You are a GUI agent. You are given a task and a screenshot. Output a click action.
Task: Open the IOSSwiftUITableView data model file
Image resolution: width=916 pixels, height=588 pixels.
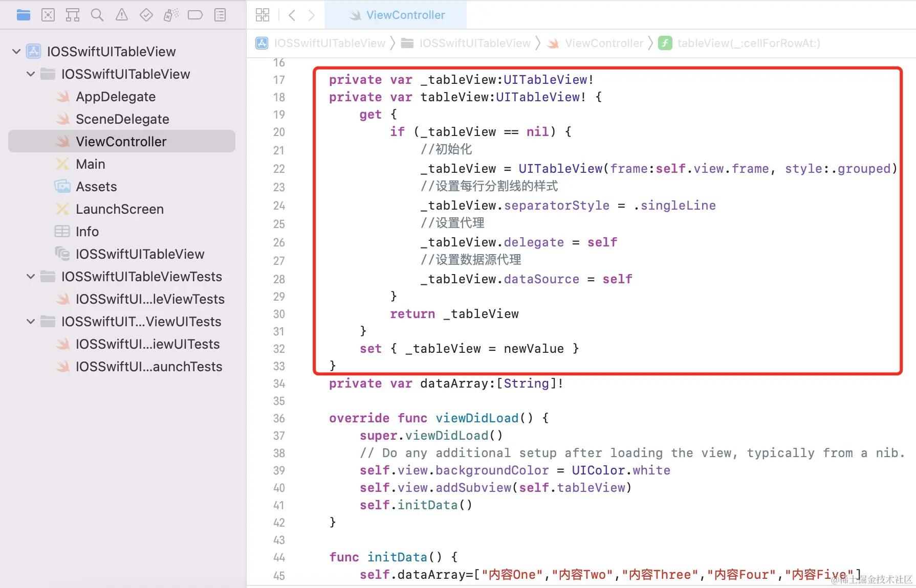[x=122, y=254]
